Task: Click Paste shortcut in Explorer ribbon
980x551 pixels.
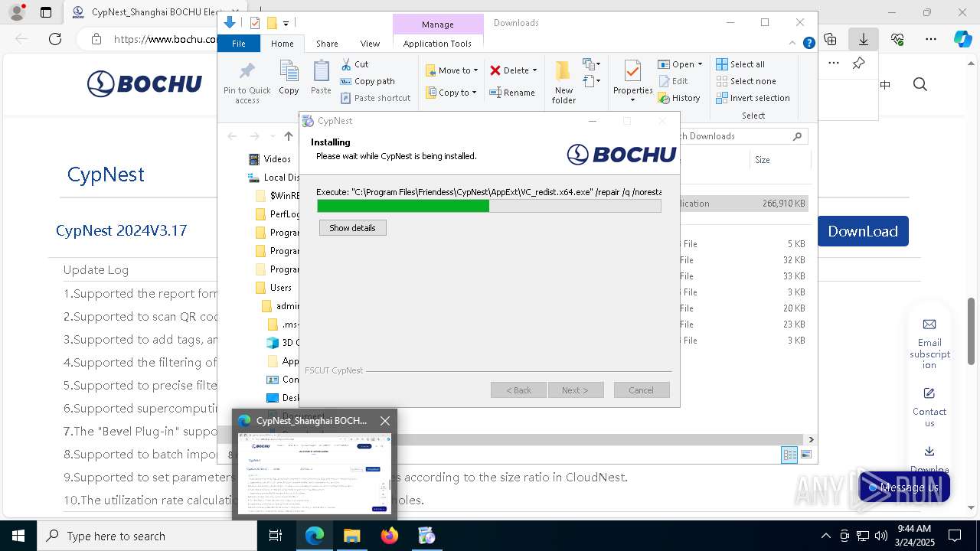Action: [375, 98]
